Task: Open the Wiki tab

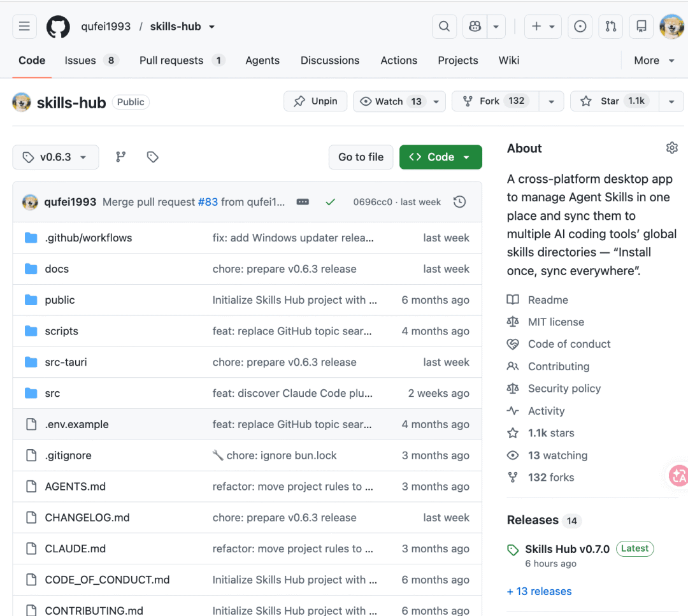Action: point(509,60)
